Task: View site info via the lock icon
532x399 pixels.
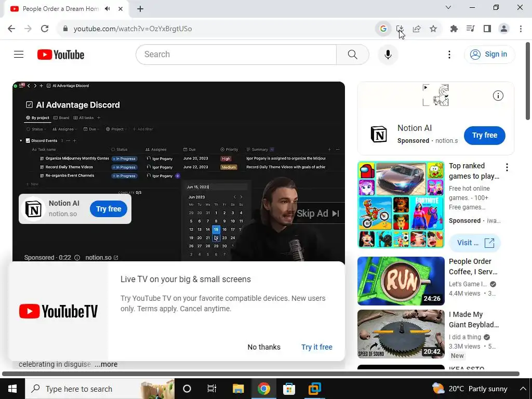Action: point(65,29)
